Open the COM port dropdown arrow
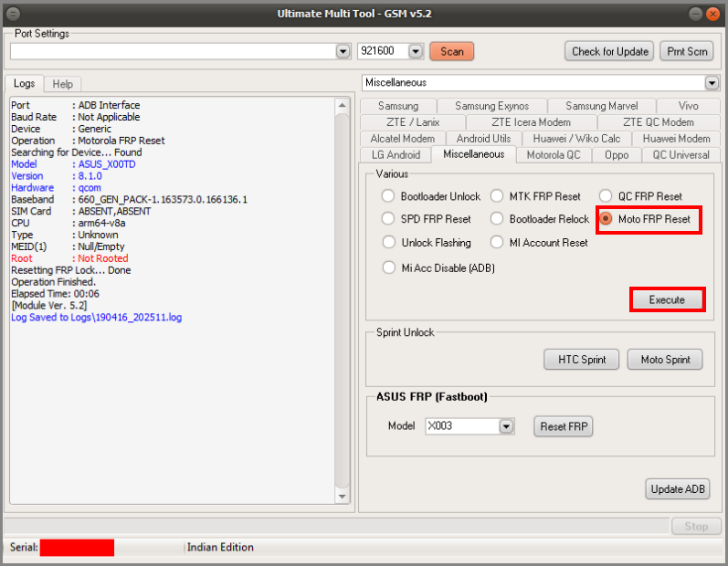728x566 pixels. pos(343,51)
